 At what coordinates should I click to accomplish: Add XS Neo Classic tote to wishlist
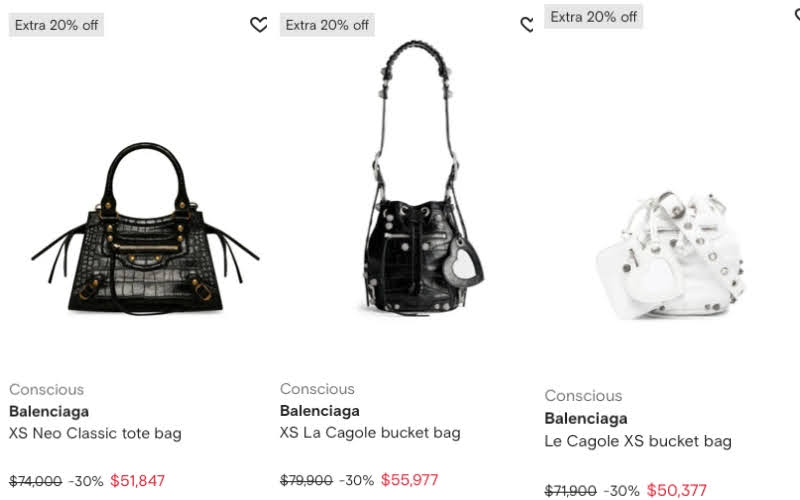point(259,24)
